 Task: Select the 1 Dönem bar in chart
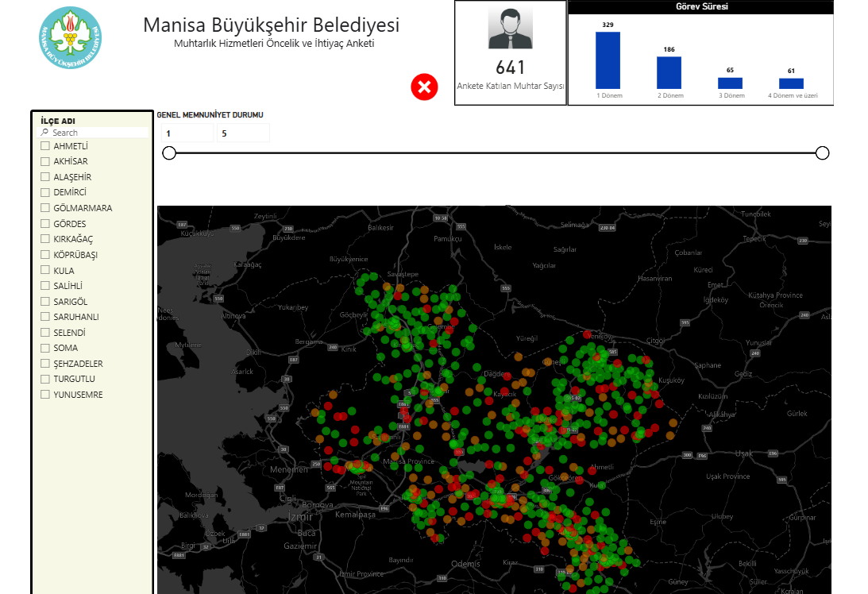pyautogui.click(x=608, y=60)
